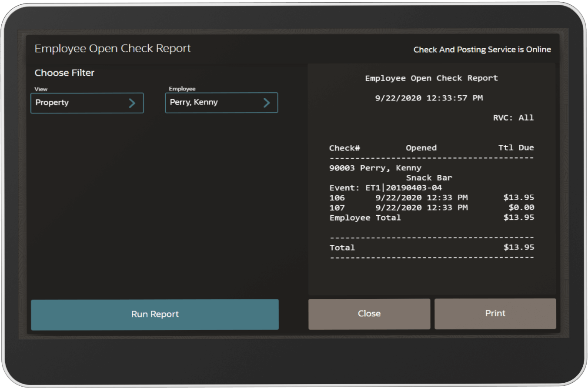This screenshot has height=388, width=588.
Task: Click the report timestamp 9/22/2020 12:33:57 PM
Action: 429,98
